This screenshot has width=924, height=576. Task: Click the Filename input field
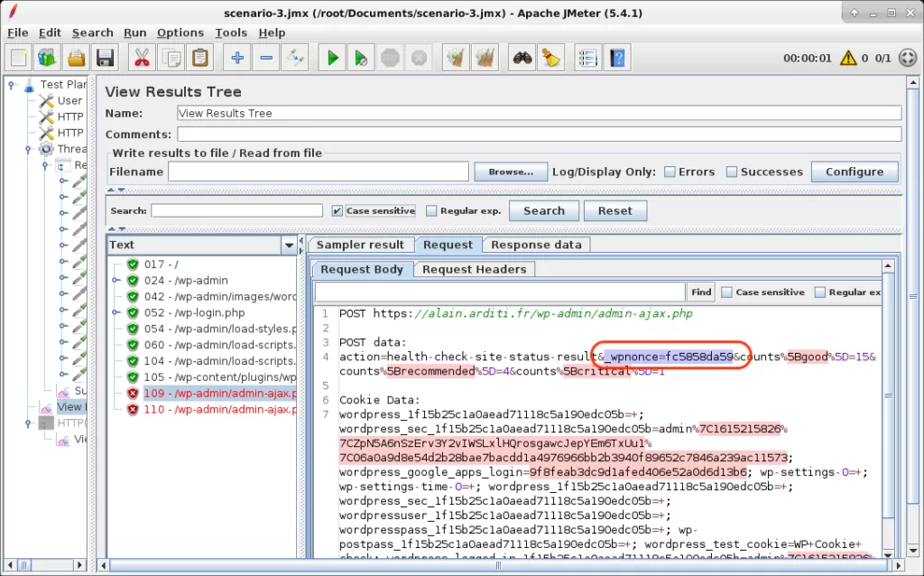(318, 172)
